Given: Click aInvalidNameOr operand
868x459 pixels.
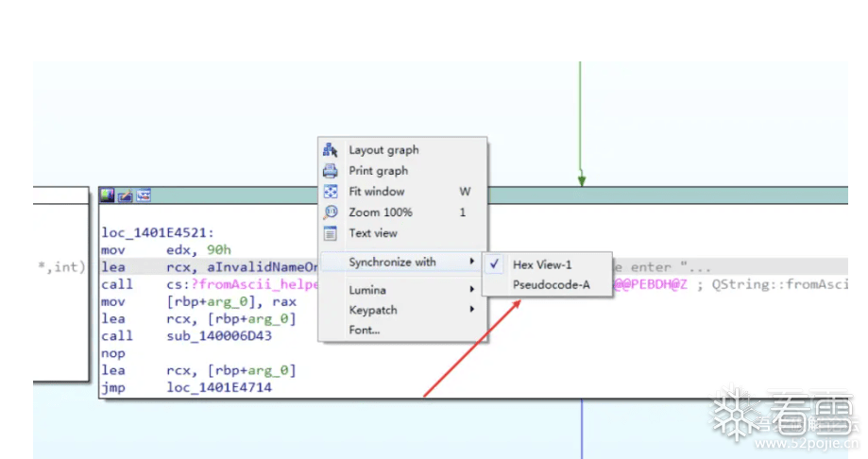Looking at the screenshot, I should click(263, 267).
